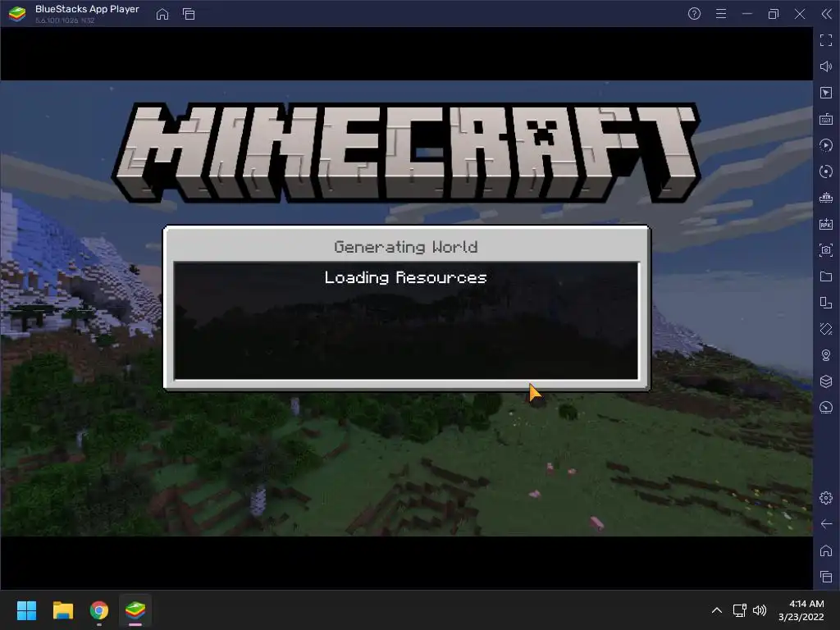Open File Explorer from the taskbar
Viewport: 840px width, 630px height.
point(62,610)
